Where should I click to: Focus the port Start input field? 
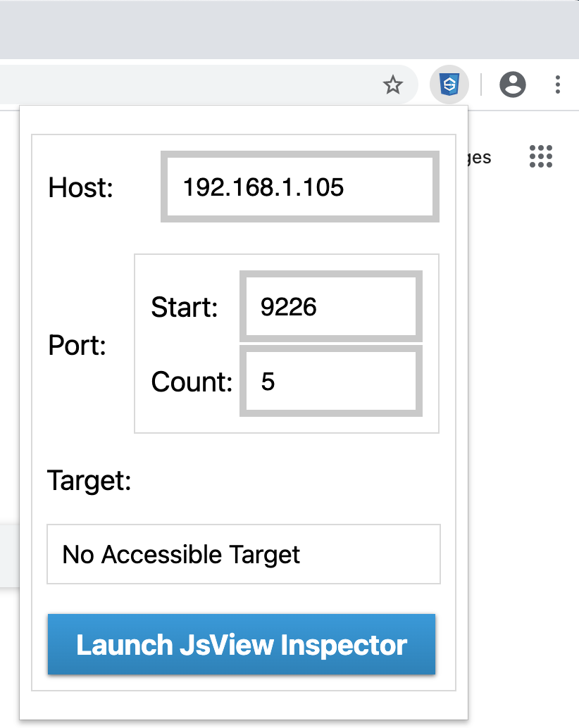tap(330, 307)
